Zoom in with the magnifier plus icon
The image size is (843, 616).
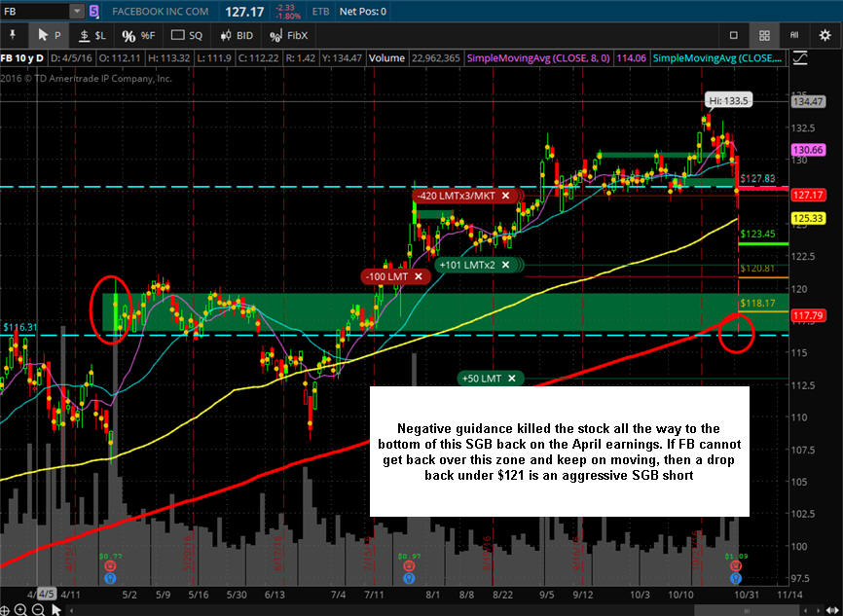tap(21, 609)
